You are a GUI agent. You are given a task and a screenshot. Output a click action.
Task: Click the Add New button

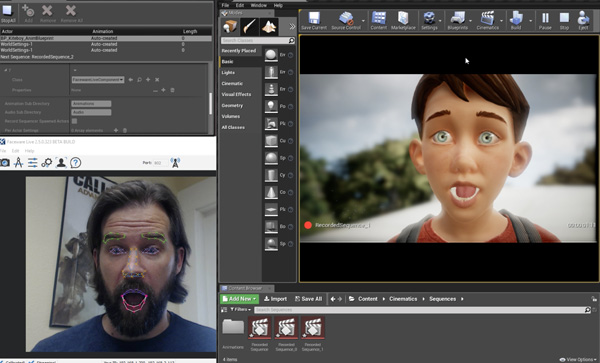pos(239,299)
